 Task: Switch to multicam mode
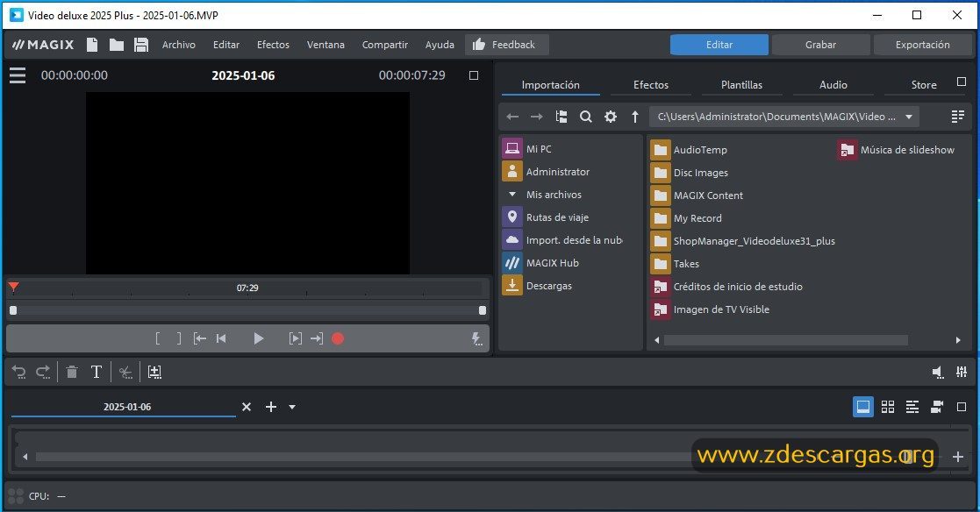click(x=937, y=407)
